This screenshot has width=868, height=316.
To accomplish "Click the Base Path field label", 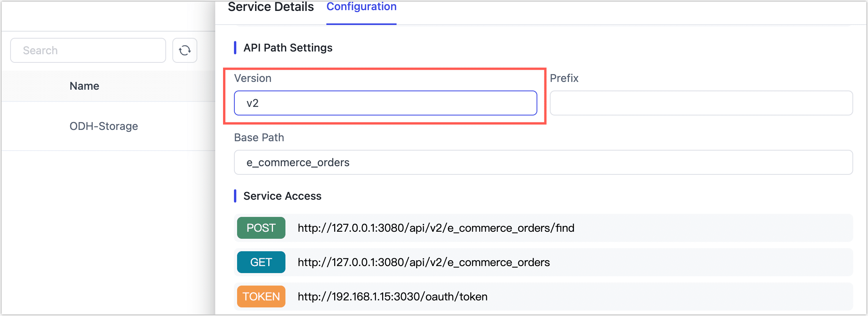I will (259, 137).
